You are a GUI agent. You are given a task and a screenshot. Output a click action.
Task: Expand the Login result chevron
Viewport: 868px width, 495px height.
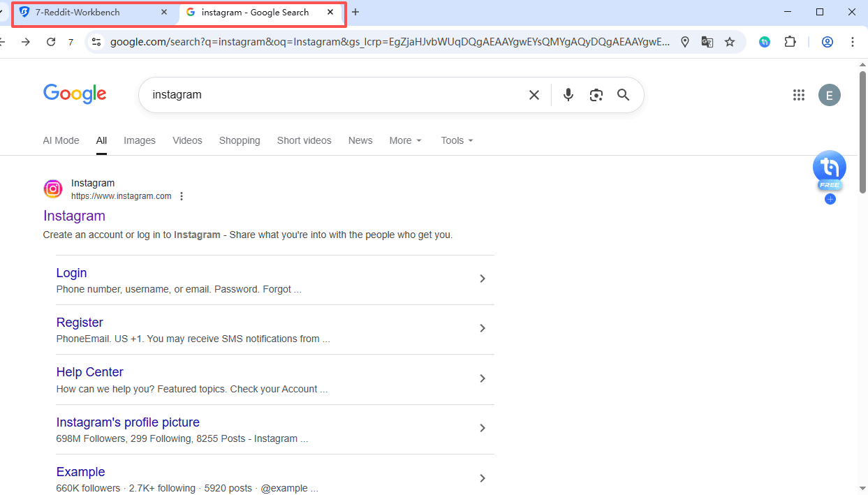coord(482,278)
